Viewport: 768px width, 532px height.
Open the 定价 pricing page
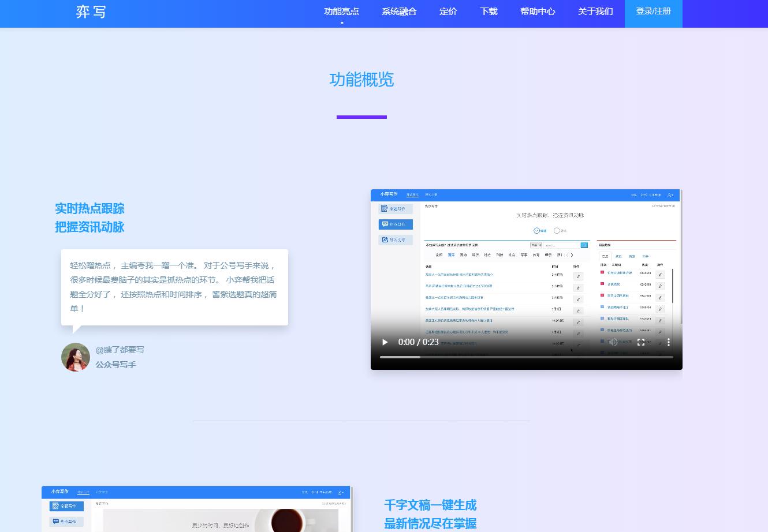tap(448, 12)
